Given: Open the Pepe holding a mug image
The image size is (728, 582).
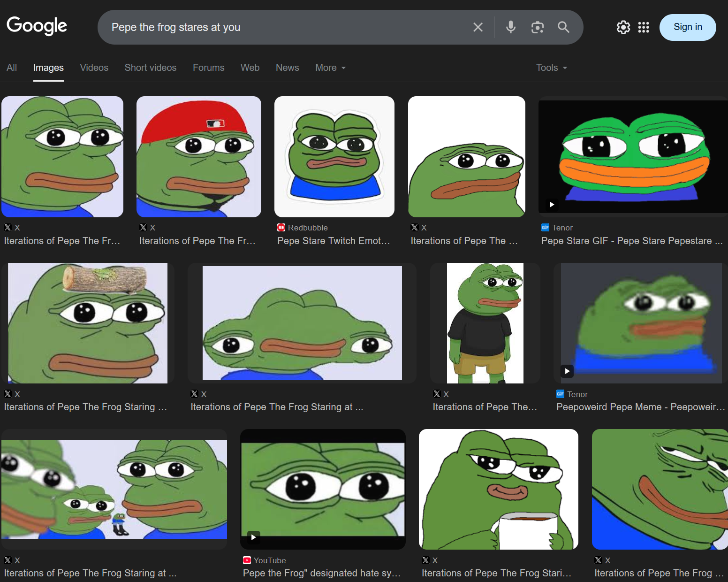Looking at the screenshot, I should pyautogui.click(x=499, y=489).
